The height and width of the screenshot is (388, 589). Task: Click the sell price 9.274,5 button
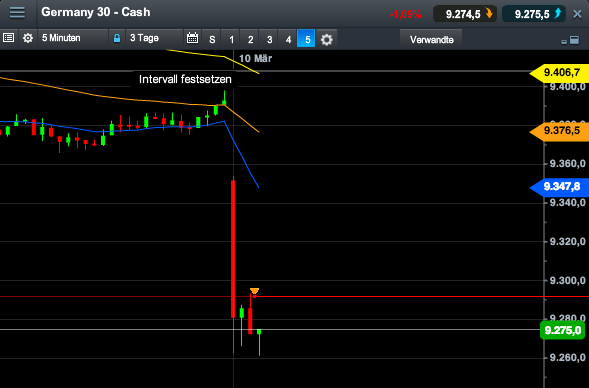(465, 14)
